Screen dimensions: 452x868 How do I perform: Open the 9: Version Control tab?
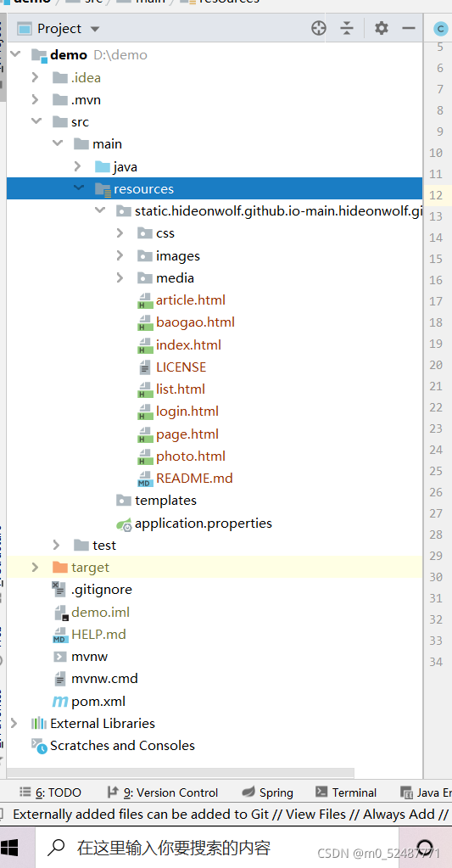pos(162,792)
